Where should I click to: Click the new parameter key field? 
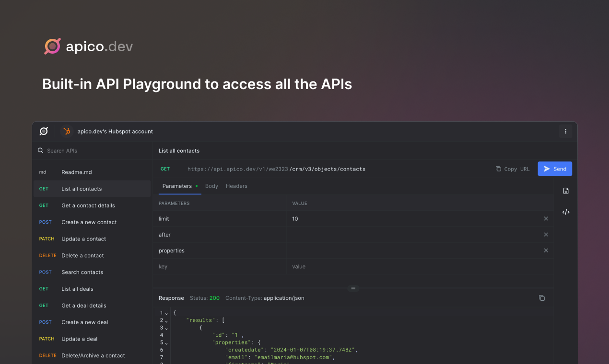(x=220, y=266)
